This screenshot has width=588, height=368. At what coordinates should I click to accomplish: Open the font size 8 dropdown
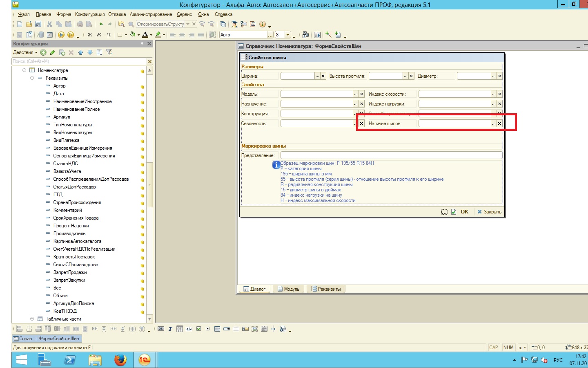tap(288, 35)
